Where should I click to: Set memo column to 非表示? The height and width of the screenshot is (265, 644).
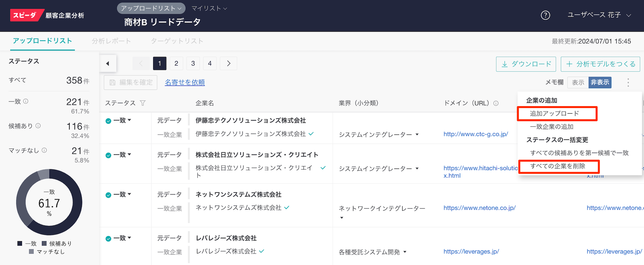pyautogui.click(x=599, y=83)
